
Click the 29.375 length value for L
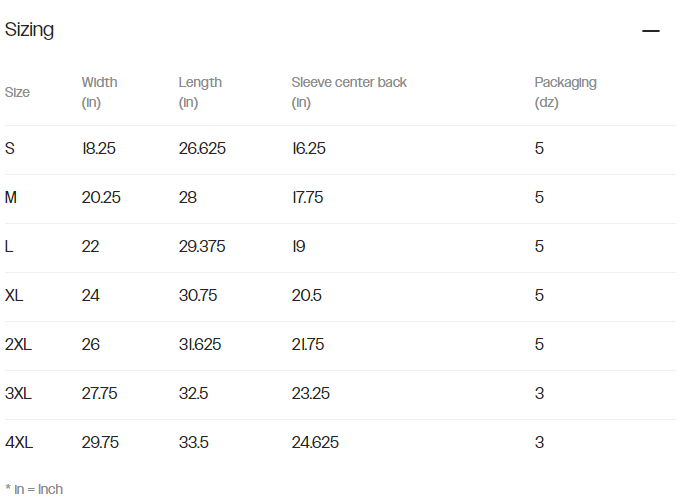click(x=202, y=247)
